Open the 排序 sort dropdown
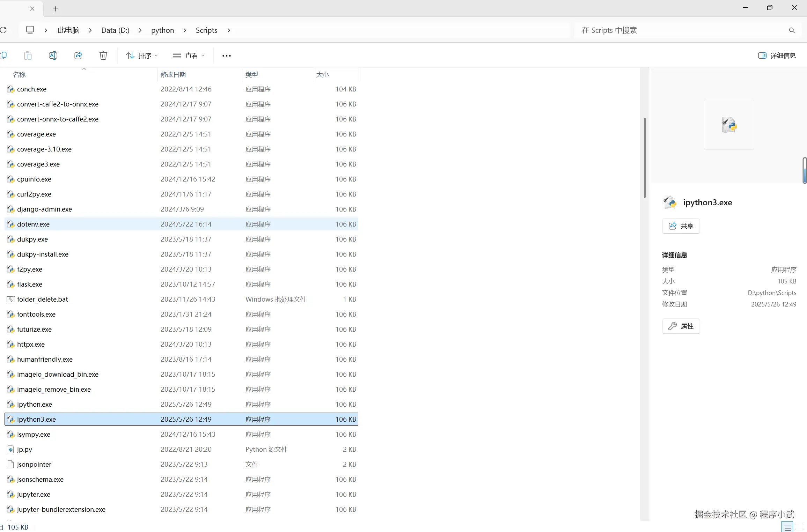This screenshot has height=532, width=807. (x=142, y=56)
